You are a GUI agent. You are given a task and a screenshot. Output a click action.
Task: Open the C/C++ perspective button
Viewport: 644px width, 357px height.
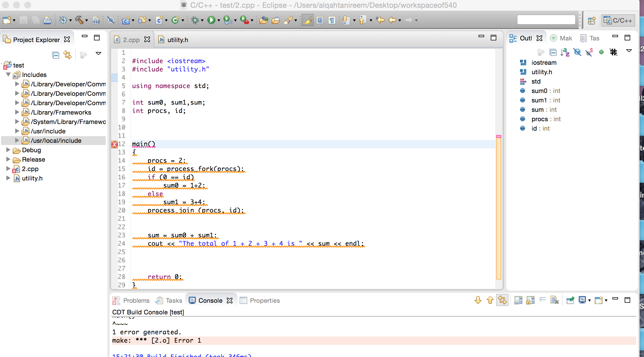pyautogui.click(x=618, y=20)
